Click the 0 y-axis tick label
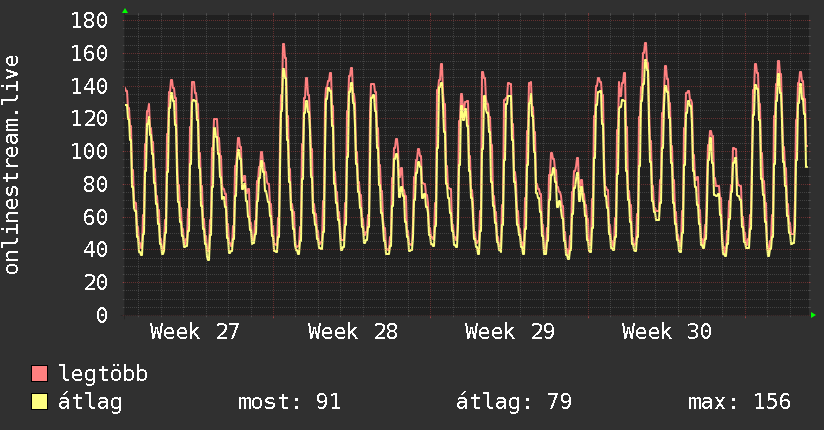The height and width of the screenshot is (430, 824). (102, 315)
